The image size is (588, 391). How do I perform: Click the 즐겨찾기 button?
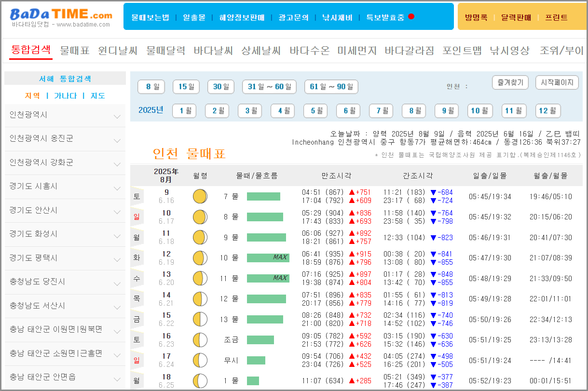pyautogui.click(x=509, y=82)
